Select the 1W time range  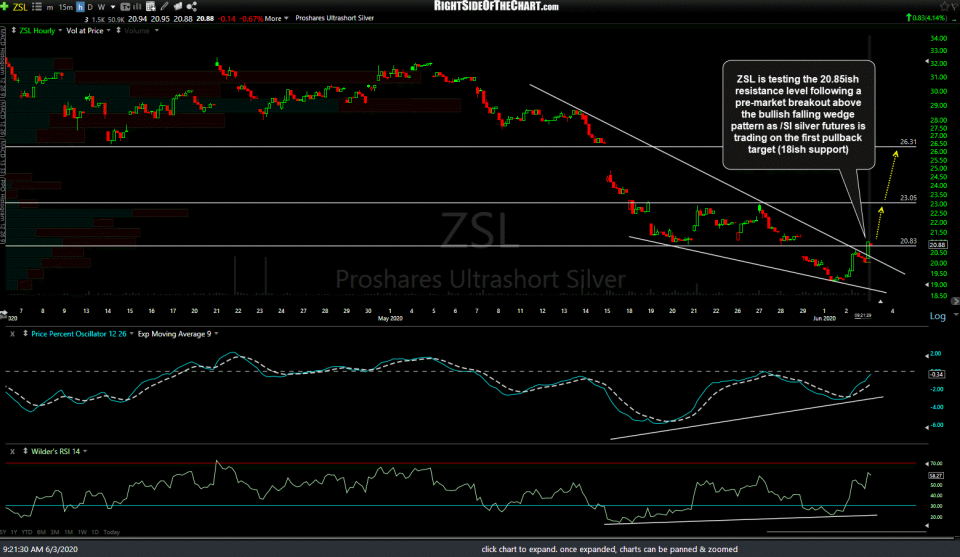coord(82,533)
